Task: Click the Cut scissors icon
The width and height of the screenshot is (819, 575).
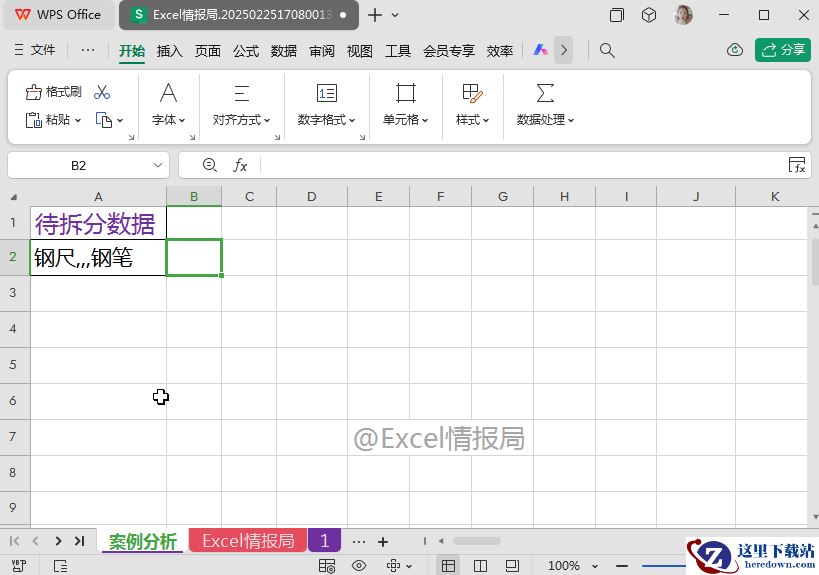Action: tap(102, 92)
